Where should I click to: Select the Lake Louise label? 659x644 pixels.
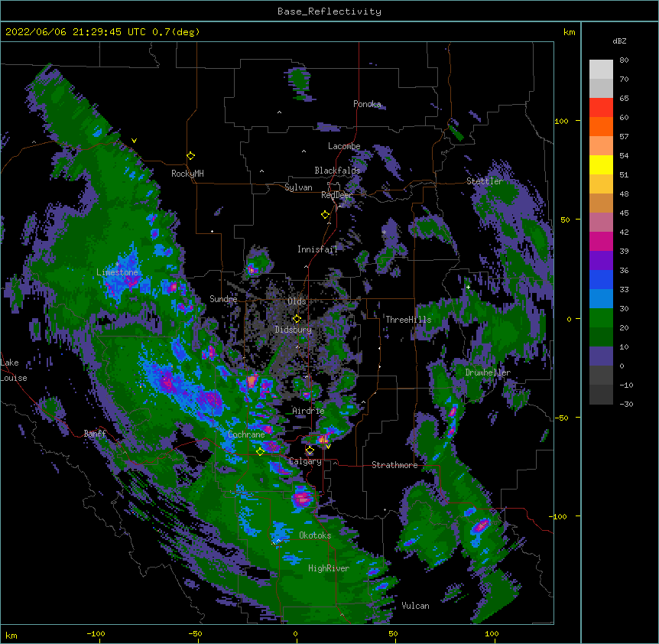14,370
